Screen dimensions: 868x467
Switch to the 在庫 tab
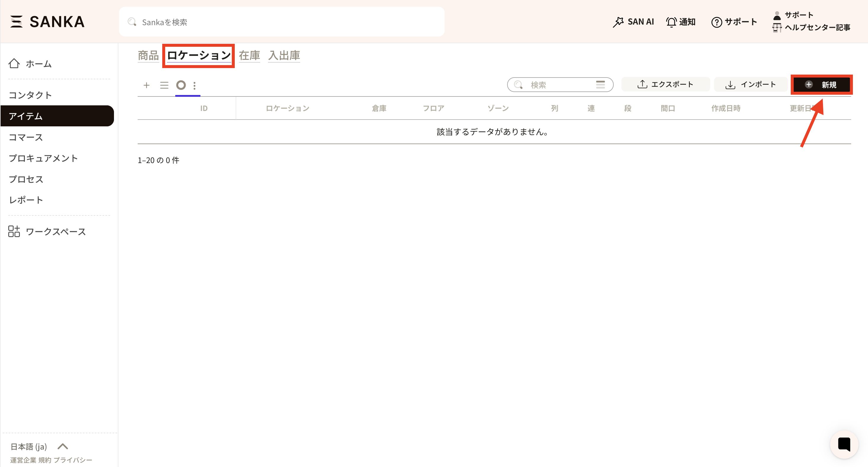click(249, 55)
